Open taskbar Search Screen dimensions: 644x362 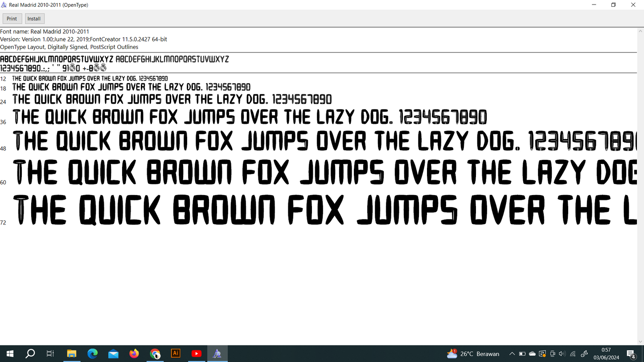[x=30, y=354]
